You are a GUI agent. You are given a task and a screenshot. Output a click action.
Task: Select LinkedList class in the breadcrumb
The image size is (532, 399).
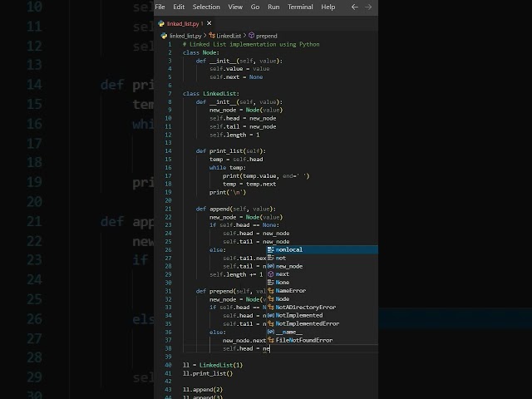coord(229,36)
